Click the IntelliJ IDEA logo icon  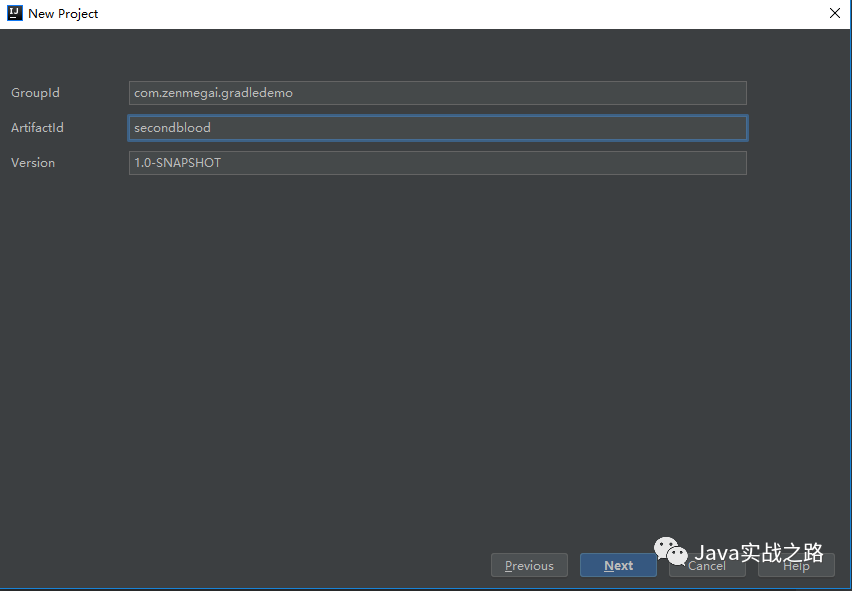click(x=14, y=13)
